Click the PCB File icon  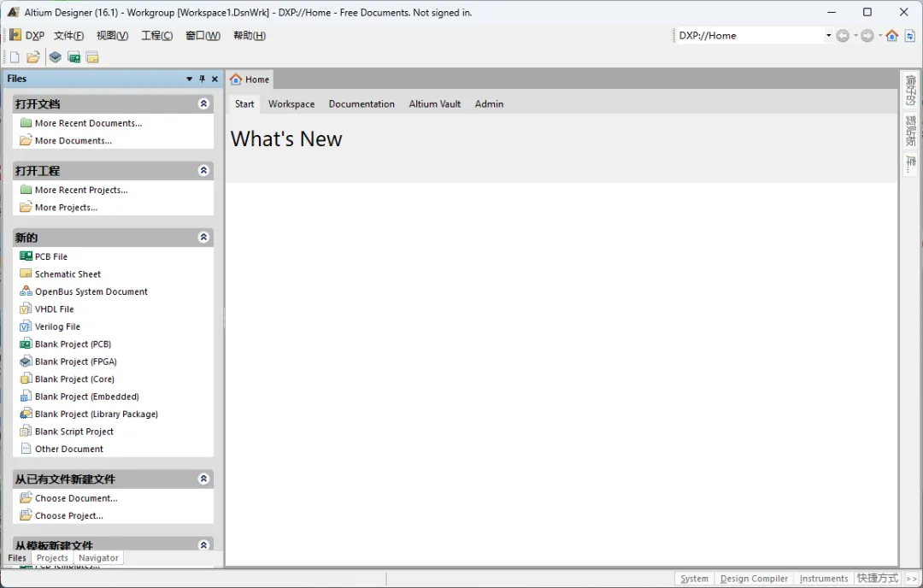[26, 256]
